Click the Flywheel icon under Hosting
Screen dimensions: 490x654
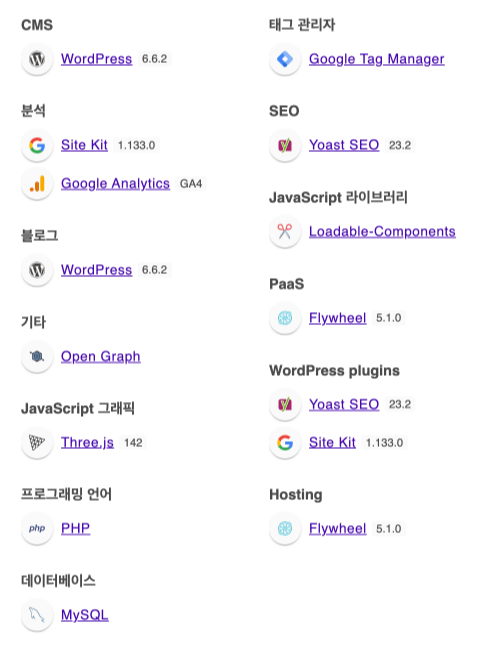tap(285, 528)
